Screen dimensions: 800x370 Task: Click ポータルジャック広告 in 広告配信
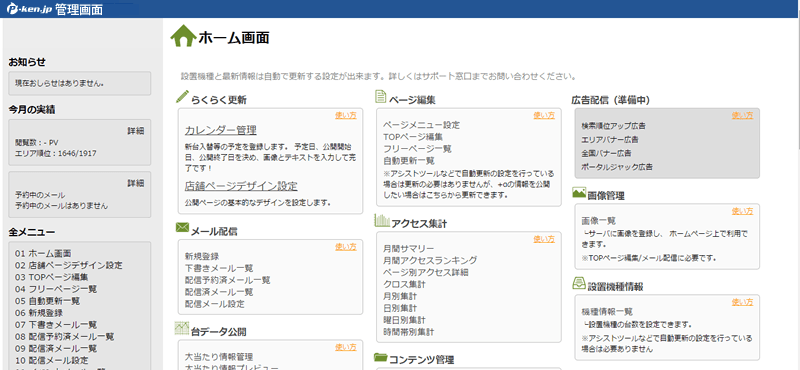[617, 167]
